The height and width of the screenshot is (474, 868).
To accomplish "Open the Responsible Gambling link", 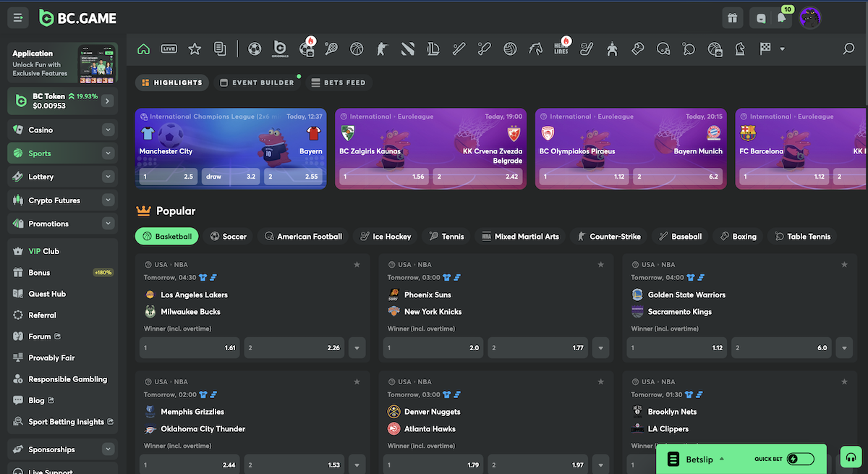I will tap(67, 379).
